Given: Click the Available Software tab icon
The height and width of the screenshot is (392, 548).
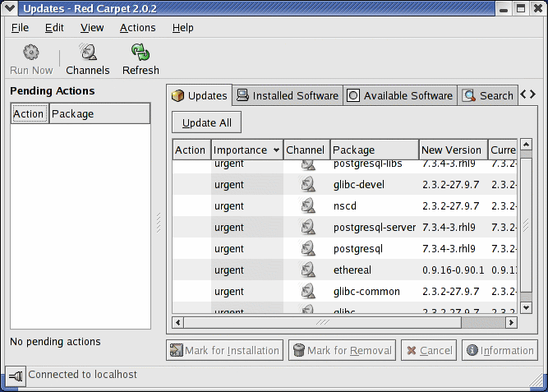Looking at the screenshot, I should (x=353, y=95).
